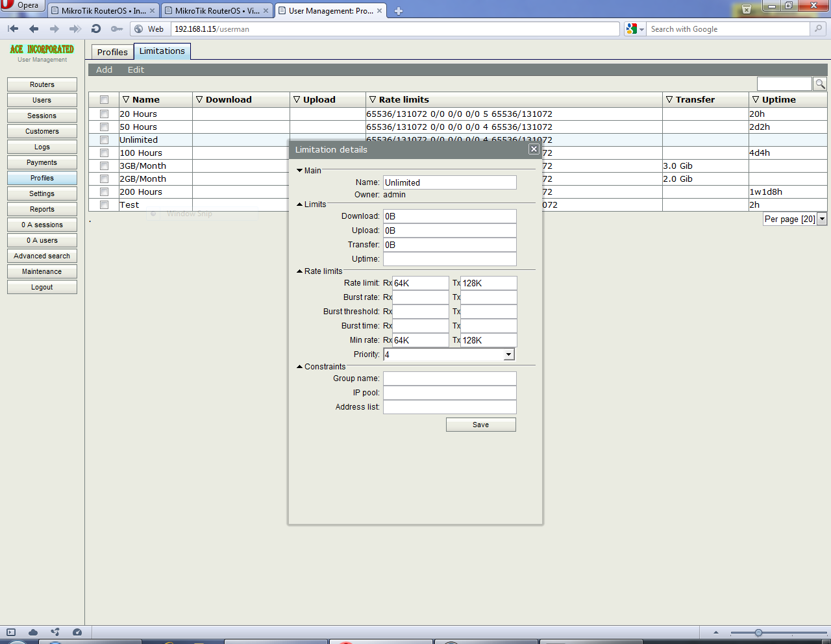
Task: Click the Rewind navigation arrow
Action: coord(13,29)
